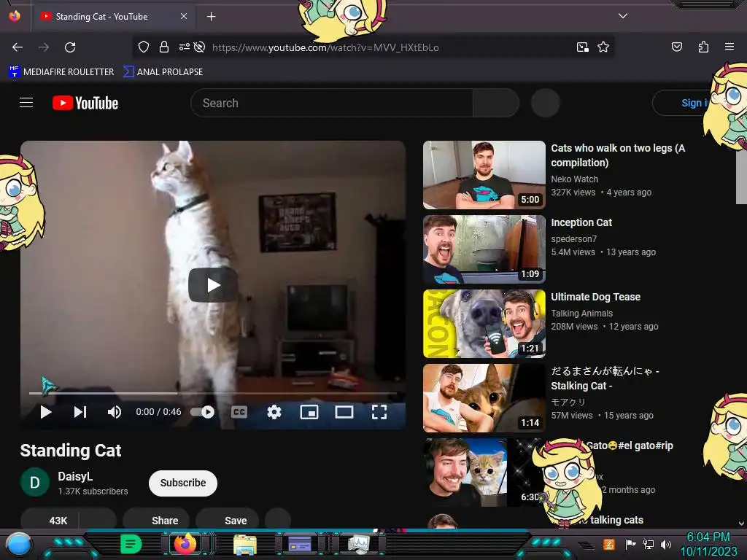
Task: Open the DaisyL channel name link
Action: click(x=75, y=476)
